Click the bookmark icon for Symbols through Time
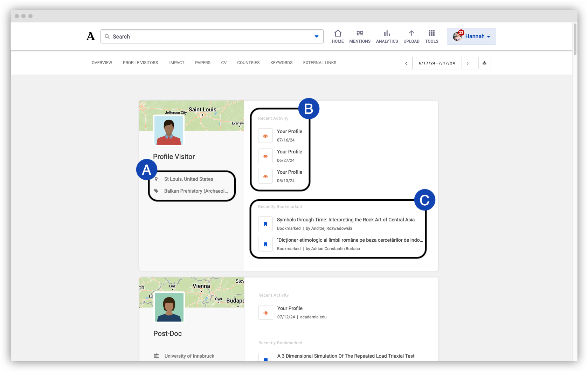Viewport: 588px width, 372px height. (265, 224)
